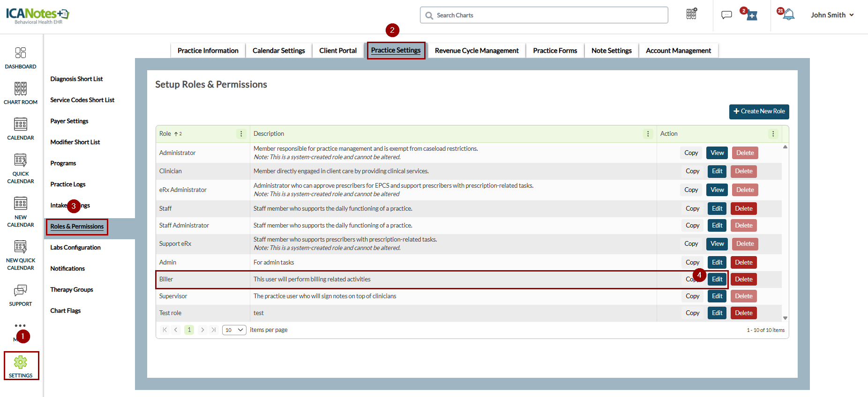Open the Chart Room icon
Screen dimensions: 868x397
[x=21, y=89]
